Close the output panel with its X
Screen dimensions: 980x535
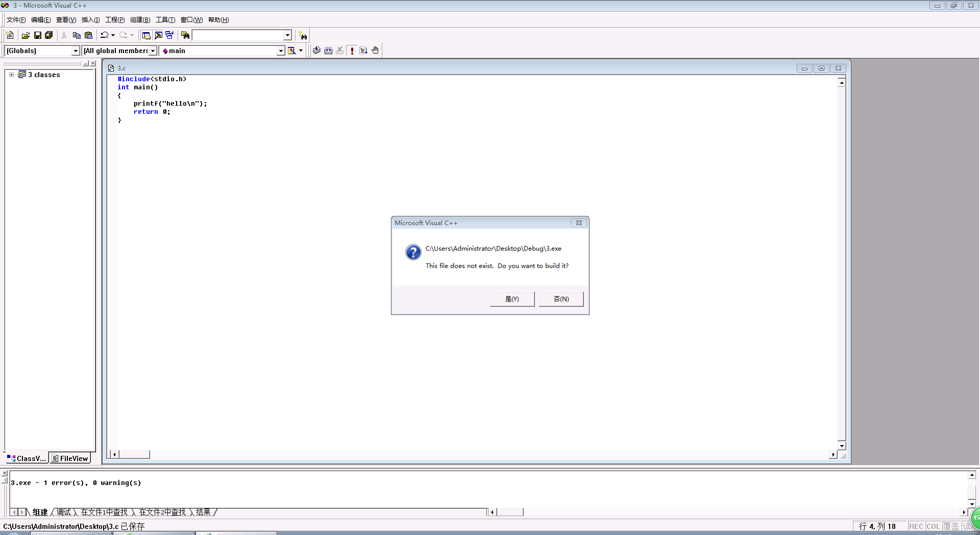tap(5, 474)
